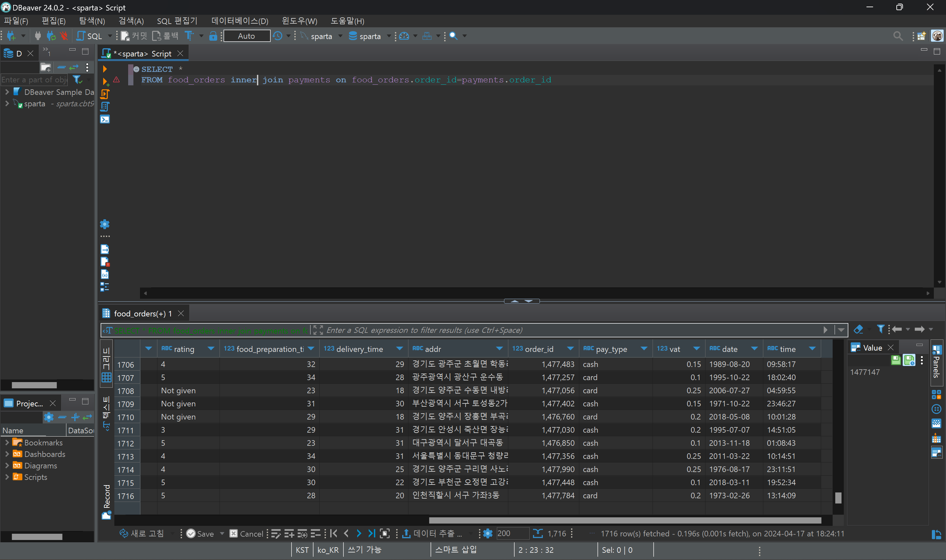Click the 데이터 추출 export data icon
The height and width of the screenshot is (560, 946).
point(406,533)
